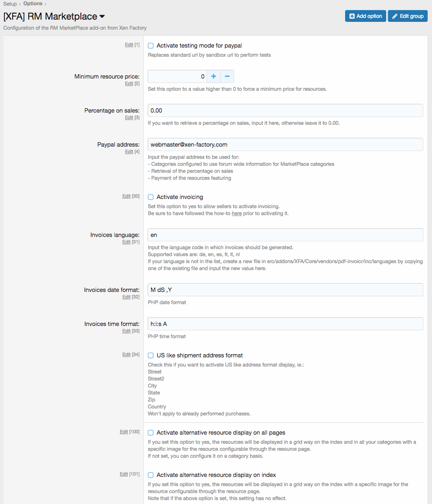Open the RM Marketplace title dropdown arrow
The image size is (432, 504).
point(102,17)
